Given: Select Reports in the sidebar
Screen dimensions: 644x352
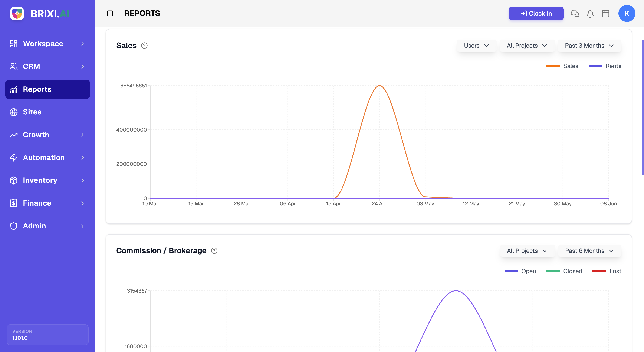Looking at the screenshot, I should pos(47,89).
